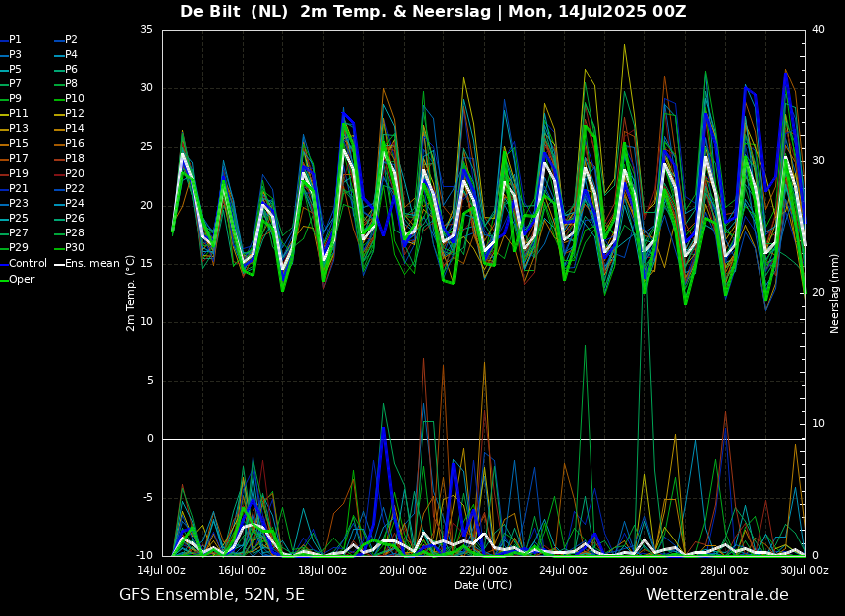Click the 35 temperature axis tick label
This screenshot has height=616, width=845.
[146, 30]
